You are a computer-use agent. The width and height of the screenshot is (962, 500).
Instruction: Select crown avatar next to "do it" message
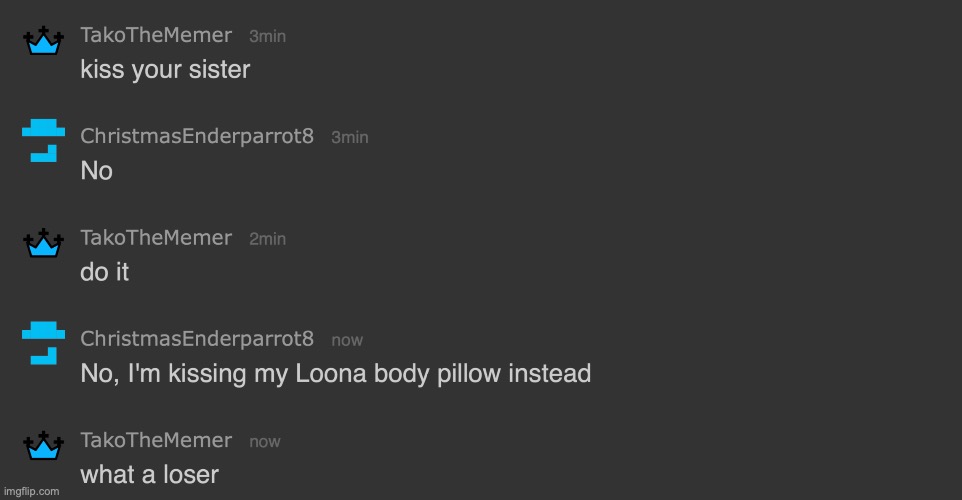[44, 243]
